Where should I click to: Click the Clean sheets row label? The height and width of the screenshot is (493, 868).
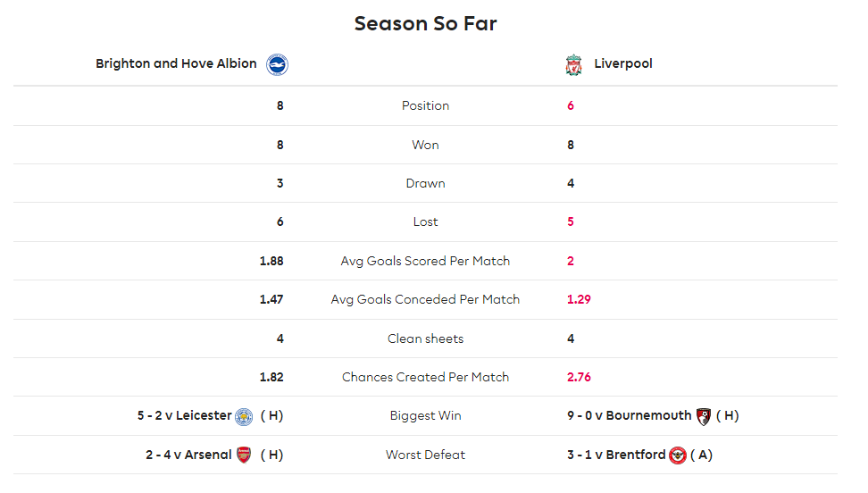tap(425, 338)
